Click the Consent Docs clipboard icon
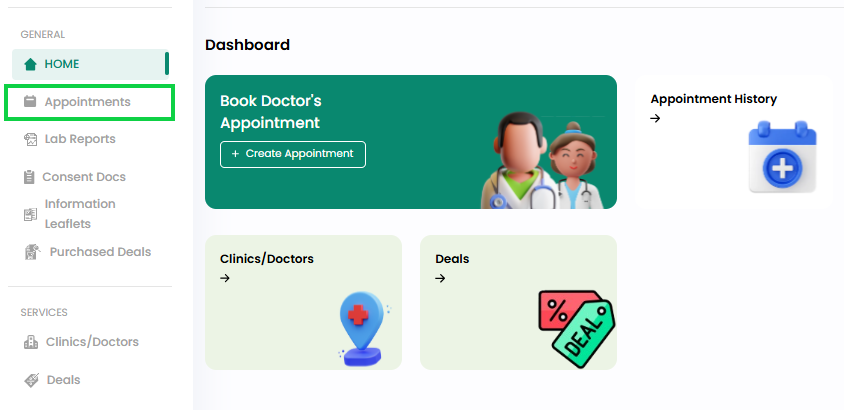The image size is (844, 410). 29,177
